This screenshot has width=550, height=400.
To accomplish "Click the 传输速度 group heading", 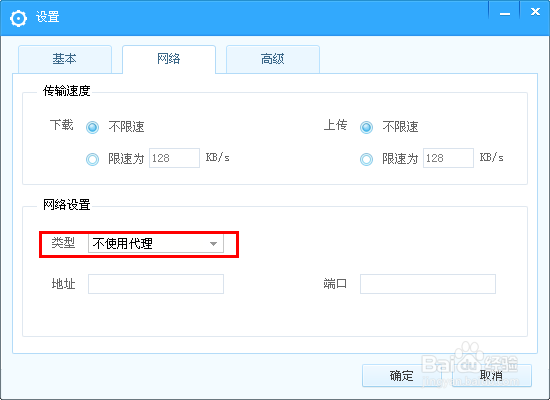I will (66, 91).
